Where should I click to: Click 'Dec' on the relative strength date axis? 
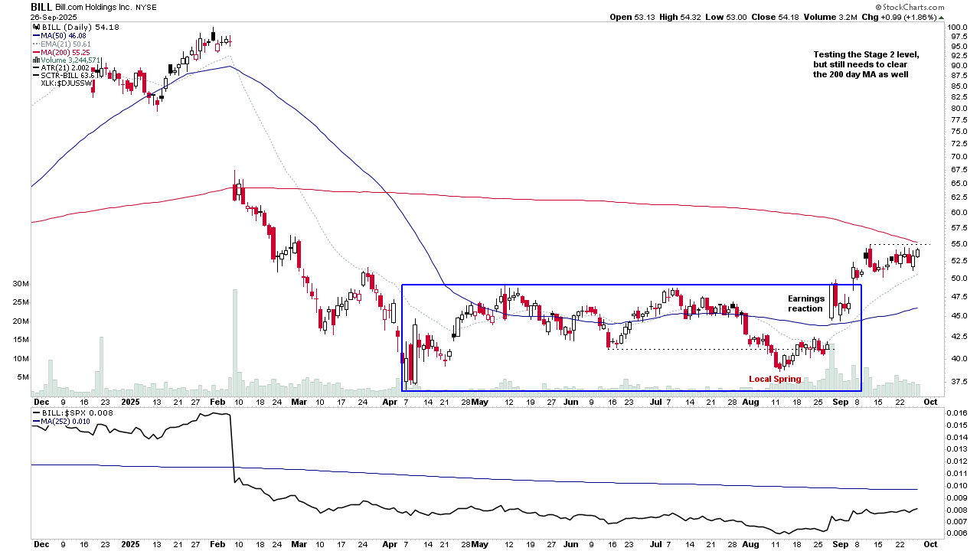click(41, 544)
